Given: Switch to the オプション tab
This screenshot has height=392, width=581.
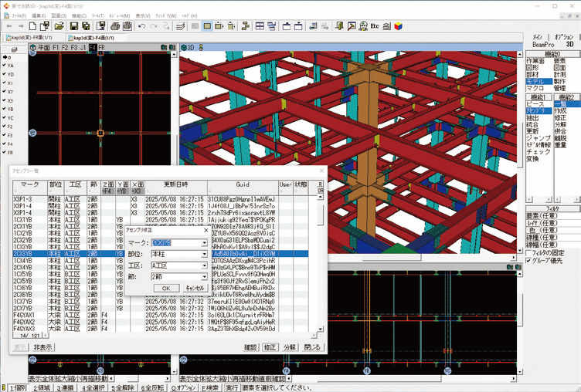Looking at the screenshot, I should pos(564,37).
